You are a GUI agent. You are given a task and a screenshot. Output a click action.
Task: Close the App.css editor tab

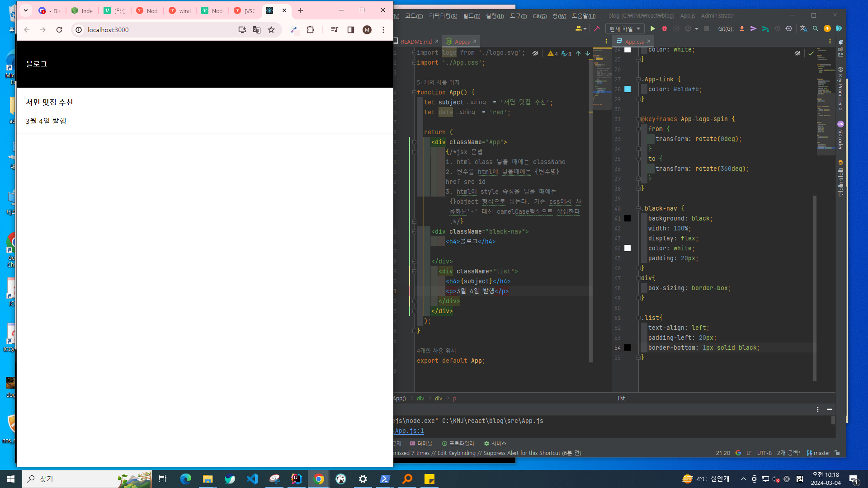649,41
